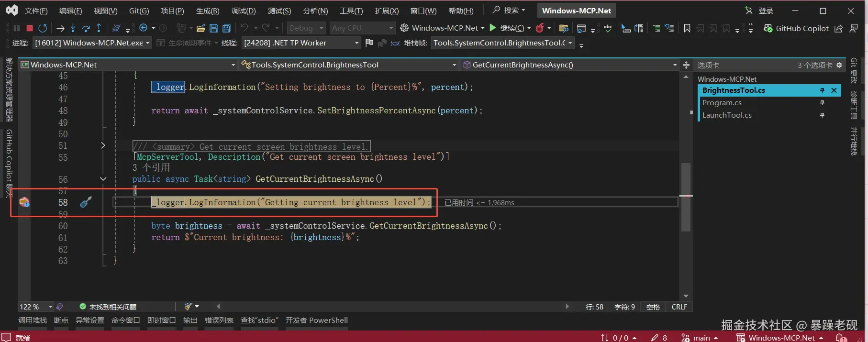Switch to the 断点 tab
868x342 pixels.
[61, 320]
